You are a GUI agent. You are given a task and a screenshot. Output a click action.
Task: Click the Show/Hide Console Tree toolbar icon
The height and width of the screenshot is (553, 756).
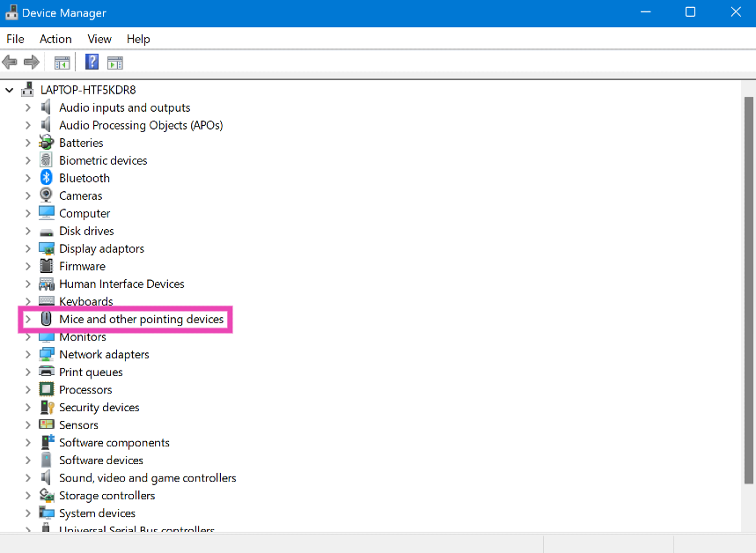pos(62,62)
